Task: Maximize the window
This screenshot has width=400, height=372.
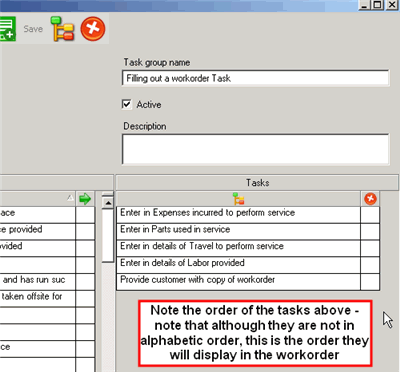Action: [378, 5]
